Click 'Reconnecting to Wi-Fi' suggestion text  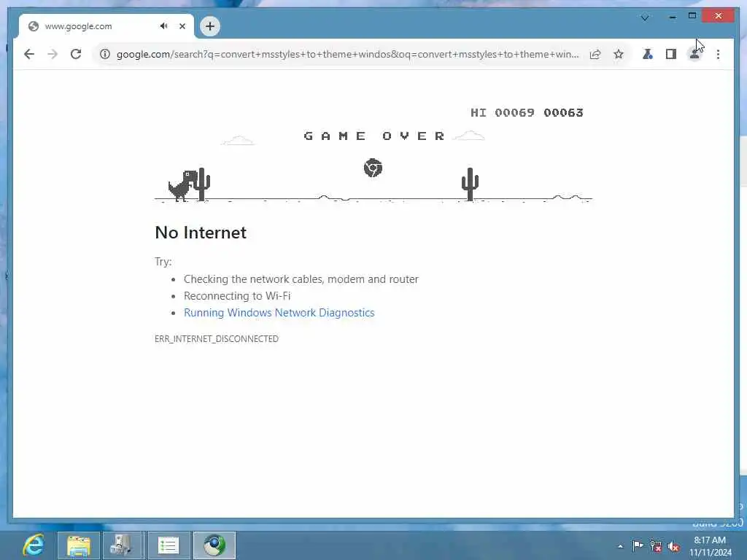point(237,296)
